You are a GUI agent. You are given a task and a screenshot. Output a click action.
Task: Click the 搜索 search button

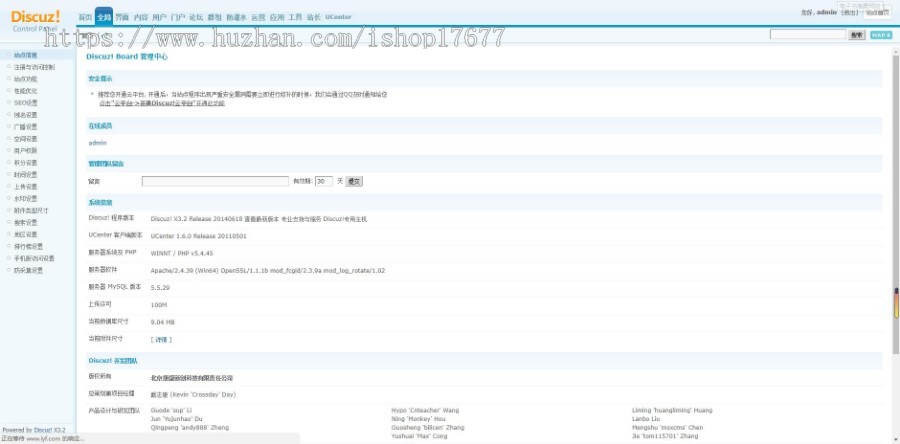(x=857, y=35)
